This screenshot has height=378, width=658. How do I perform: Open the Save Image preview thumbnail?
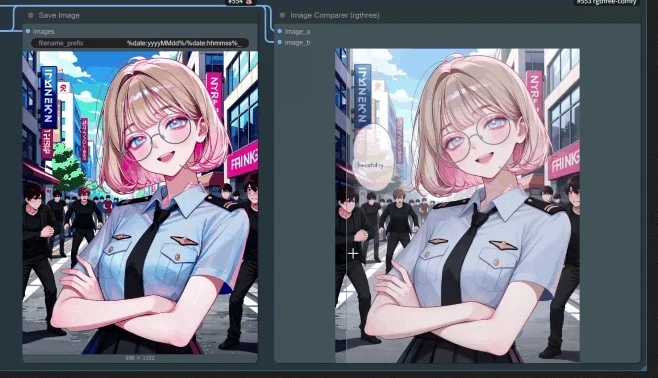tap(140, 203)
